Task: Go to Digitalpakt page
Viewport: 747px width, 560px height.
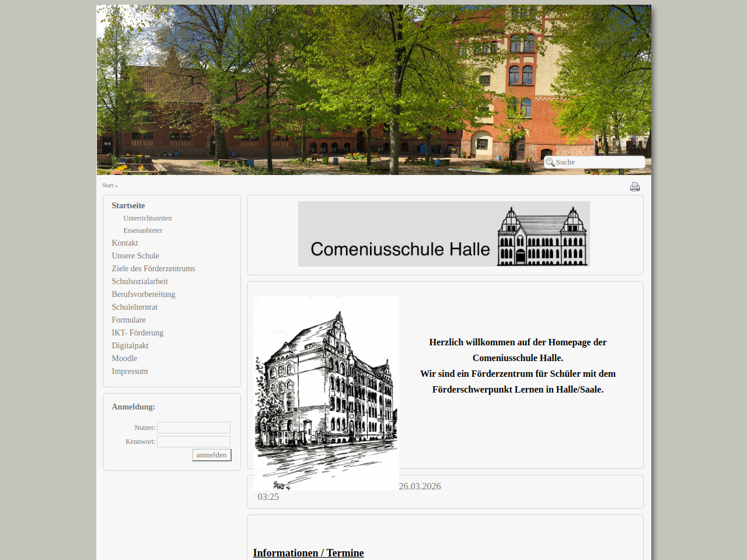Action: click(x=130, y=345)
